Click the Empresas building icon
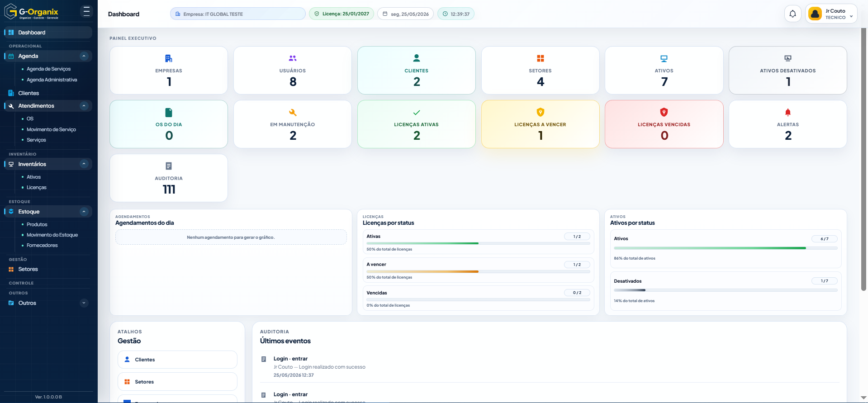868x403 pixels. tap(169, 58)
